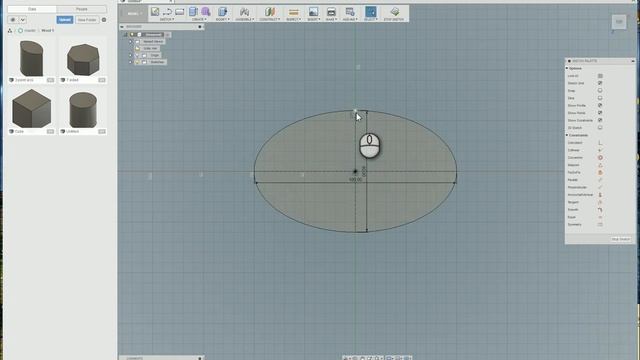Click Stop Sketch button in Sketch Palette
Image resolution: width=640 pixels, height=360 pixels.
tap(621, 239)
